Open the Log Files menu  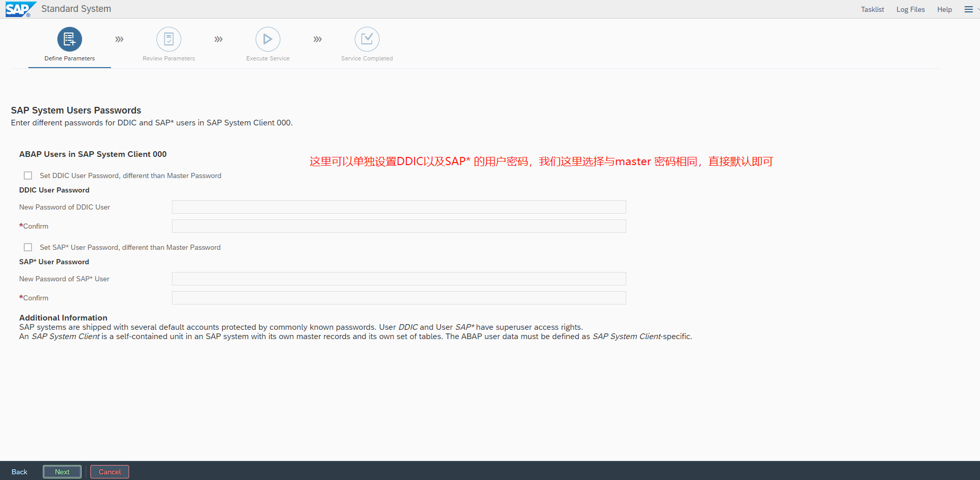click(910, 9)
